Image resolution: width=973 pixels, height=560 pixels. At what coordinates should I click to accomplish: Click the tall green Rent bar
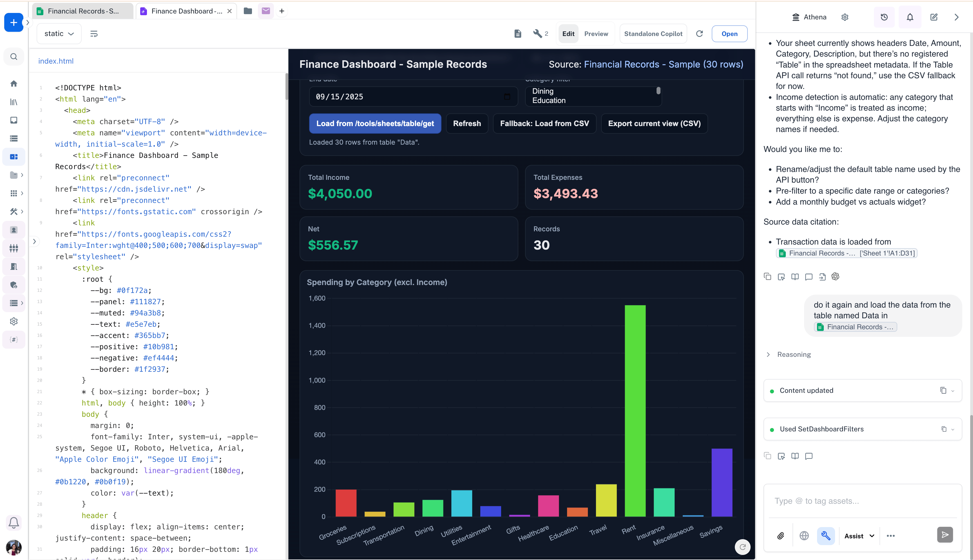(x=635, y=410)
